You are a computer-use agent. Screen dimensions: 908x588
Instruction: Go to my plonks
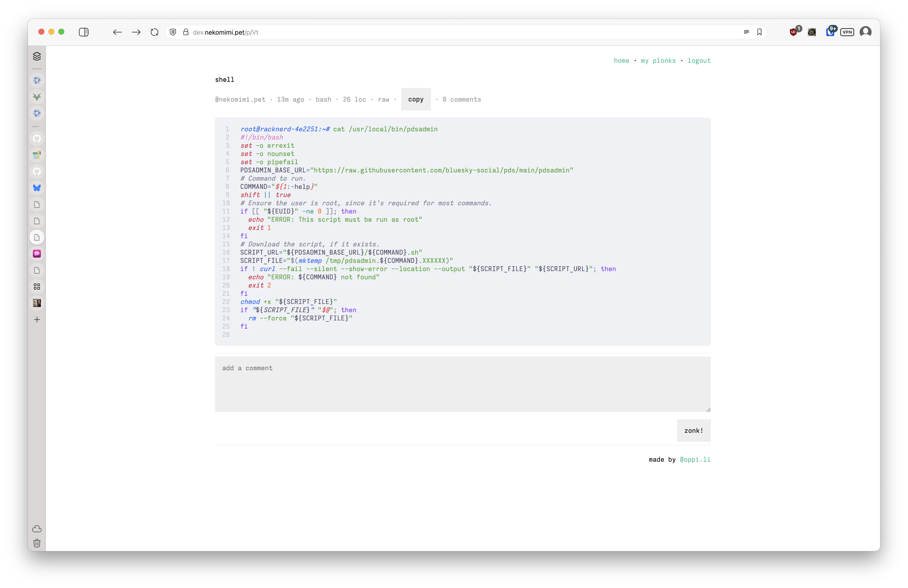click(x=658, y=61)
